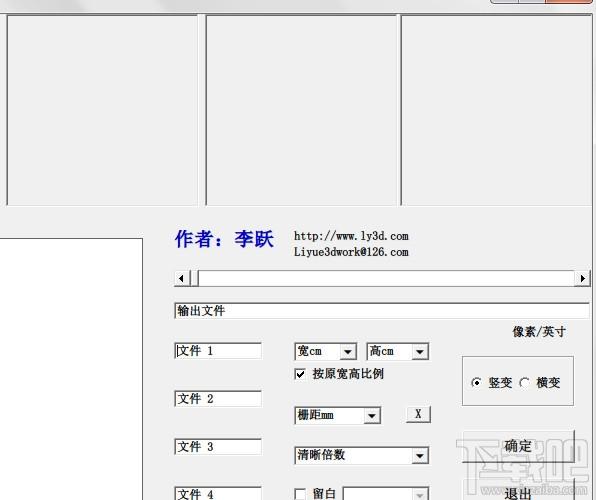Click the first empty image preview panel

(102, 110)
